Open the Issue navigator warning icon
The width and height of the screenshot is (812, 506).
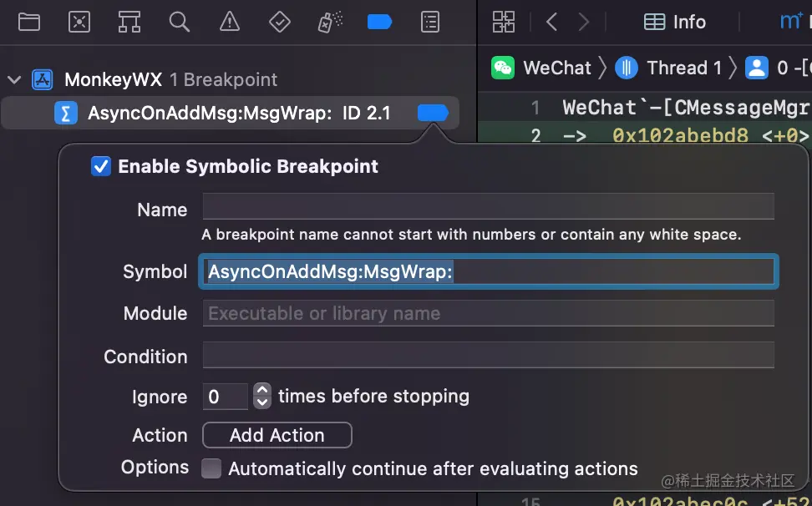(x=230, y=23)
